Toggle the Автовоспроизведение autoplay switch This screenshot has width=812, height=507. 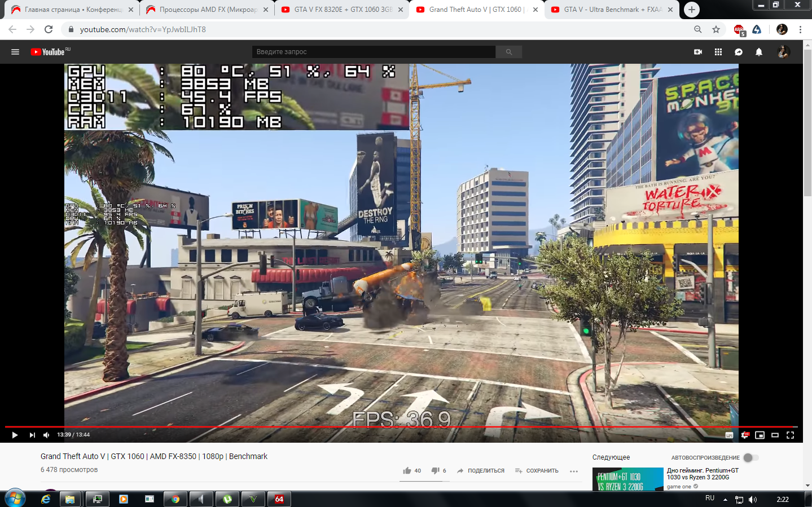(750, 457)
